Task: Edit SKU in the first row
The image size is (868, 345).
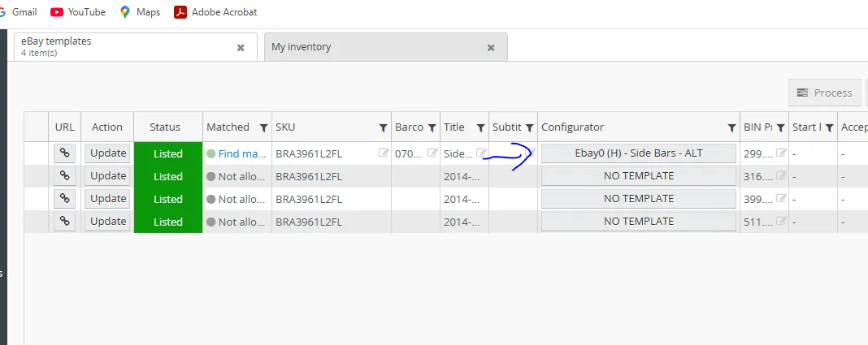Action: 384,153
